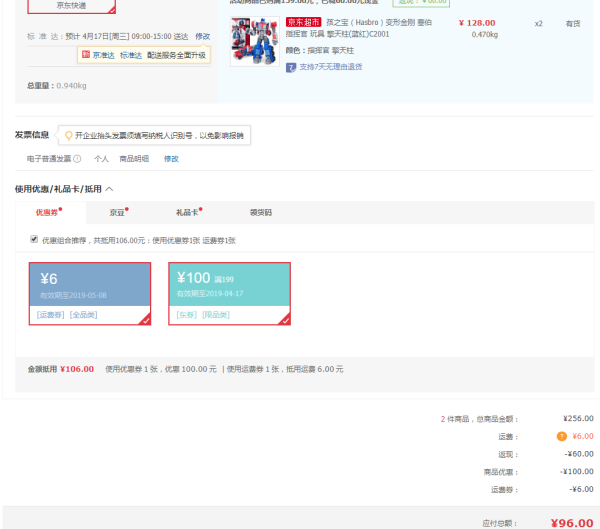The height and width of the screenshot is (529, 600).
Task: Click the invoice tip lightbulb icon
Action: point(68,136)
